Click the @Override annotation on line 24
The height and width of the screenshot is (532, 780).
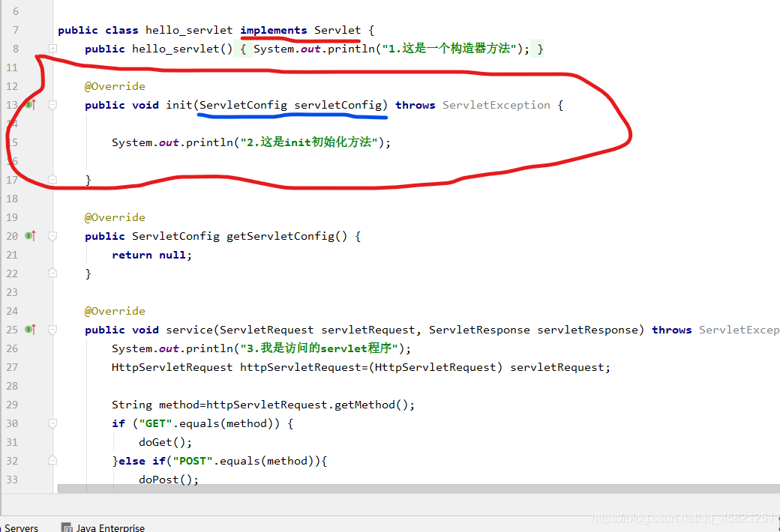click(115, 311)
